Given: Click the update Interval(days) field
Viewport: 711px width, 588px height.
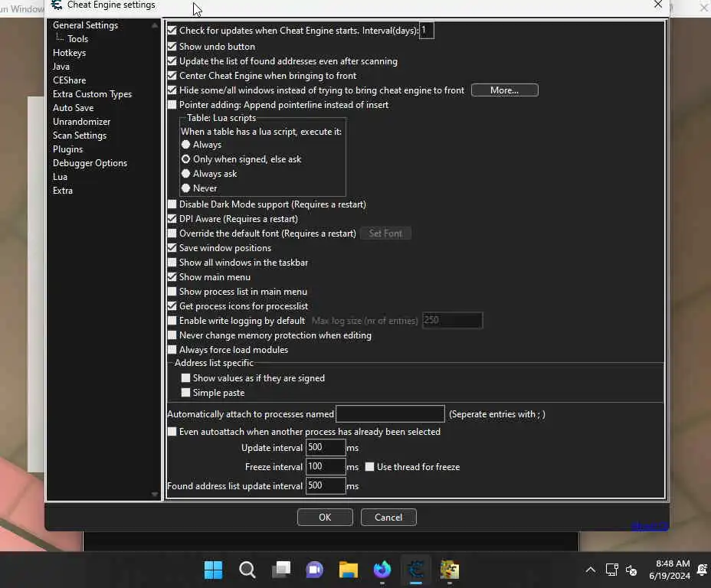Looking at the screenshot, I should point(426,31).
